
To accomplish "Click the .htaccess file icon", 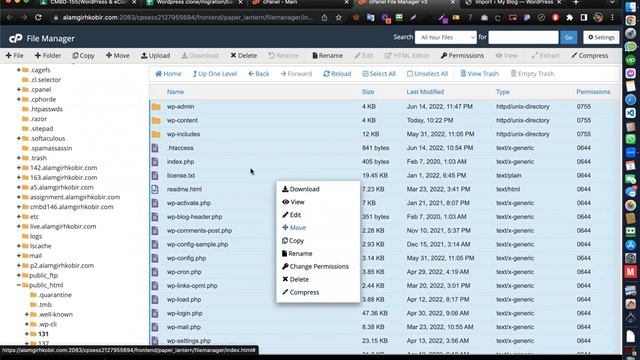I will (x=155, y=148).
